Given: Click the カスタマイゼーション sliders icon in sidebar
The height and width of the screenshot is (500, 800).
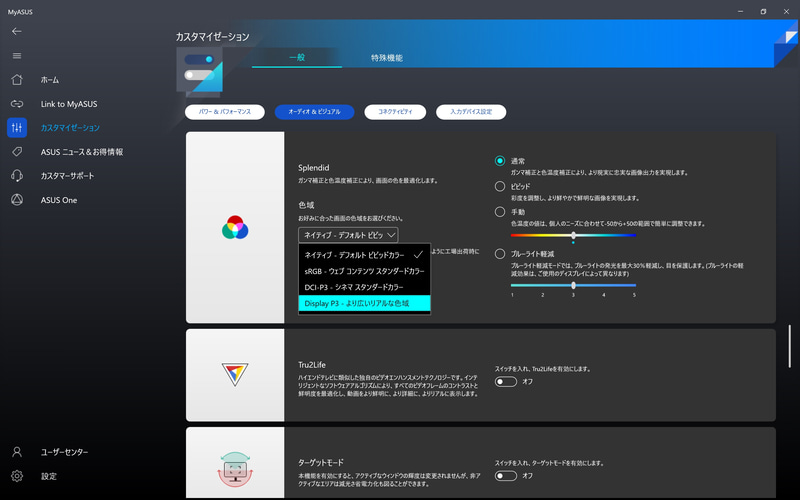Looking at the screenshot, I should [17, 128].
